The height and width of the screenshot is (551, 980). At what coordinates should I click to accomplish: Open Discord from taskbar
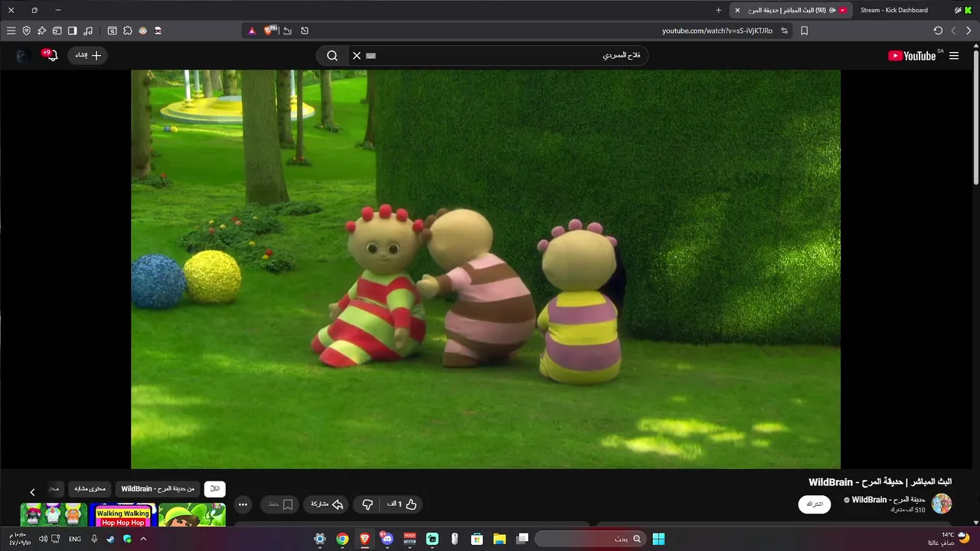(387, 539)
